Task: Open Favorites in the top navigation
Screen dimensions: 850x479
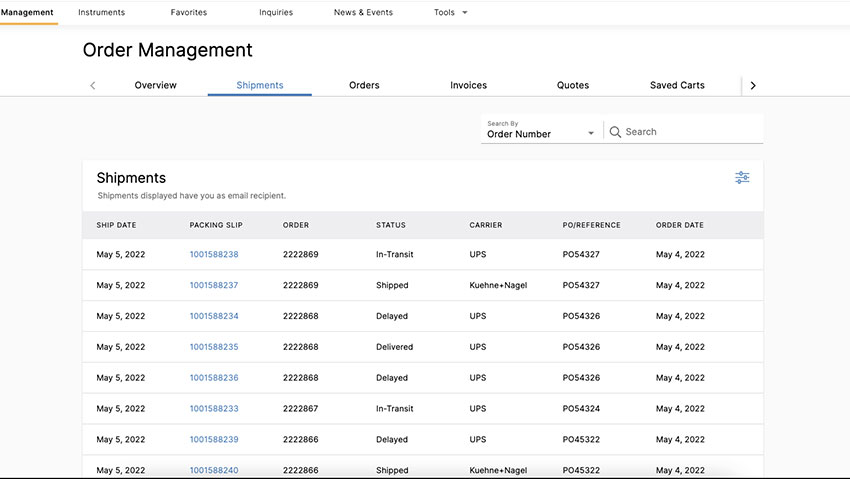Action: coord(189,13)
